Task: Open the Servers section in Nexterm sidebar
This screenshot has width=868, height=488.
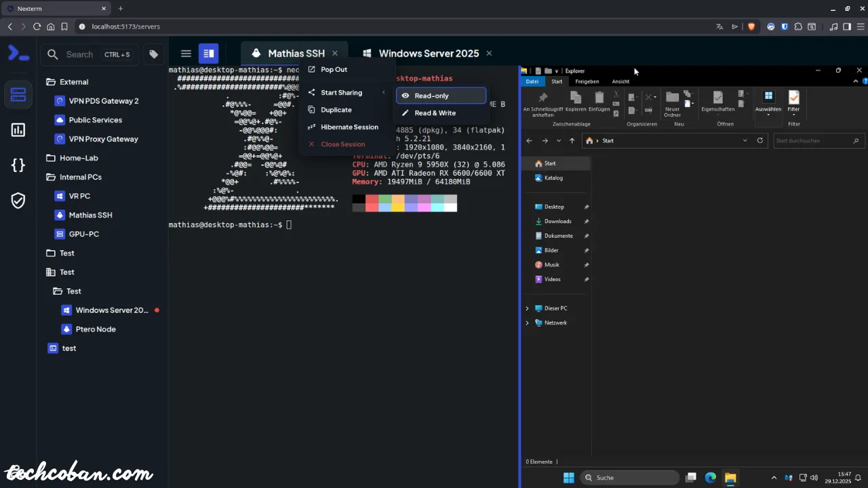Action: tap(18, 94)
